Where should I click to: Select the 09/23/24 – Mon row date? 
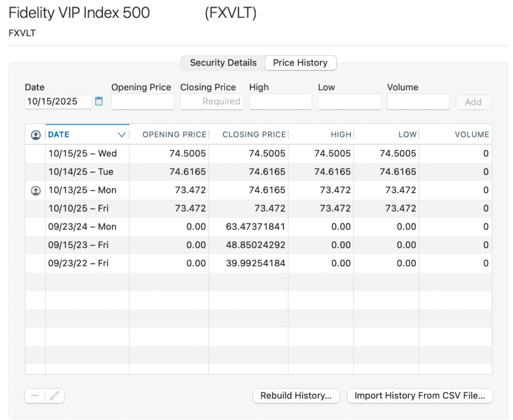point(82,227)
